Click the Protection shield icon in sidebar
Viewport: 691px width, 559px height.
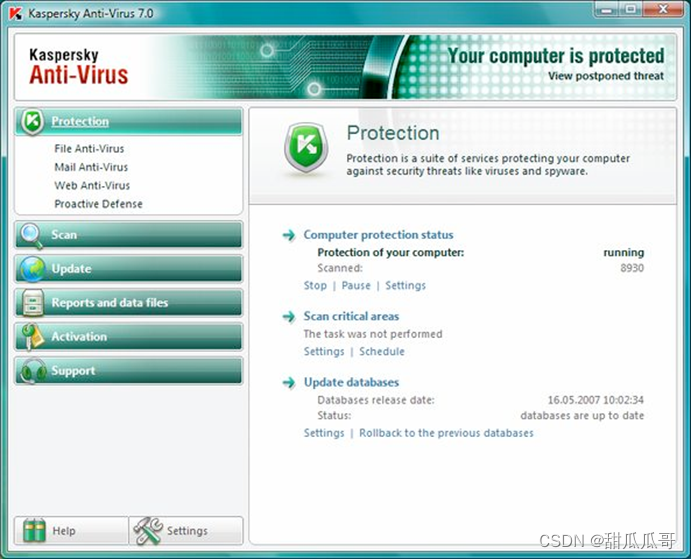[33, 121]
